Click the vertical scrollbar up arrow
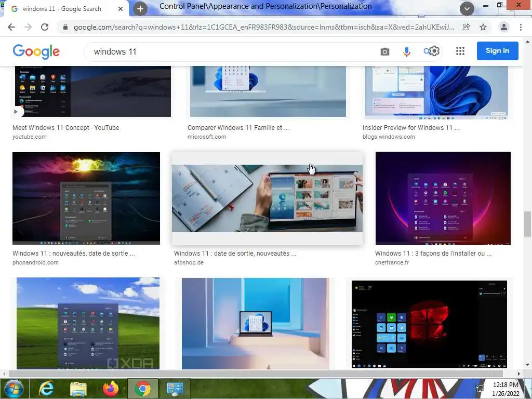 (527, 42)
